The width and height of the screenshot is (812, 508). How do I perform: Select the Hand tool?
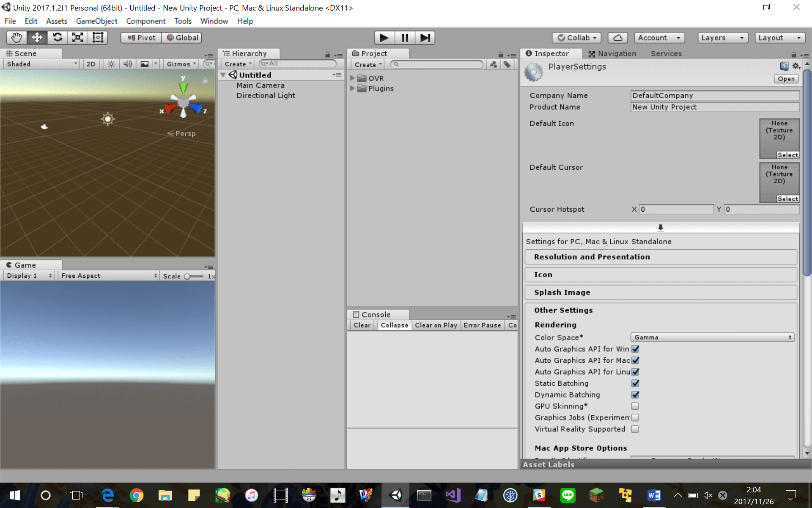[17, 38]
